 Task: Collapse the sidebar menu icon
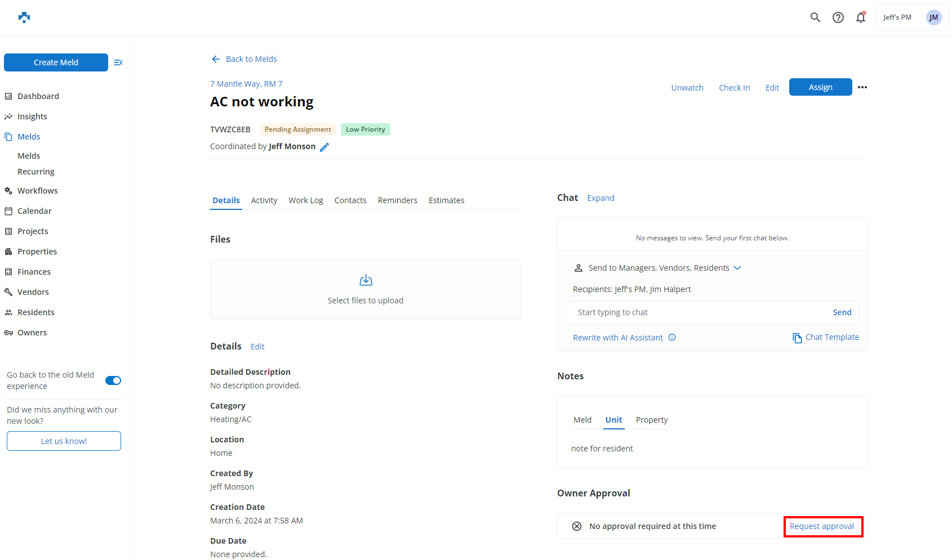(x=118, y=62)
